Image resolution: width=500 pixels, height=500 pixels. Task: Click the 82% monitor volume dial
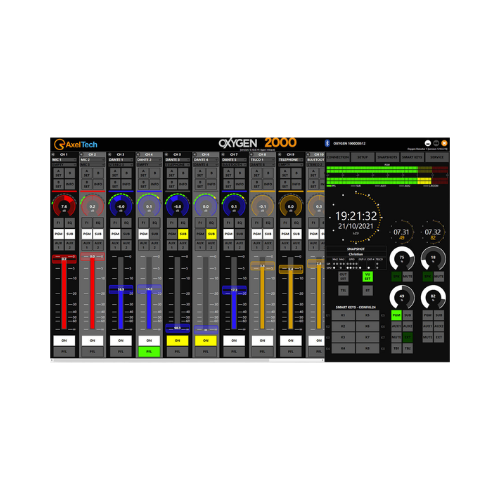click(433, 296)
